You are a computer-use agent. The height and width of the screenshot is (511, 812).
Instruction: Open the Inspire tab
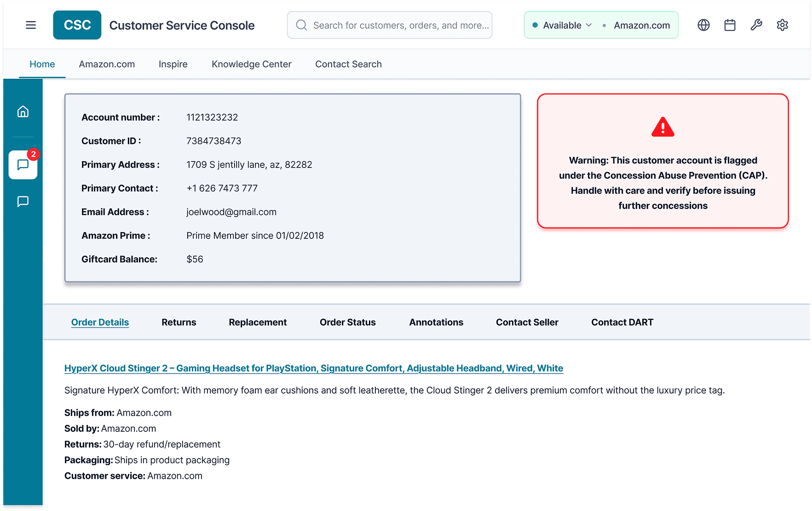pyautogui.click(x=173, y=64)
